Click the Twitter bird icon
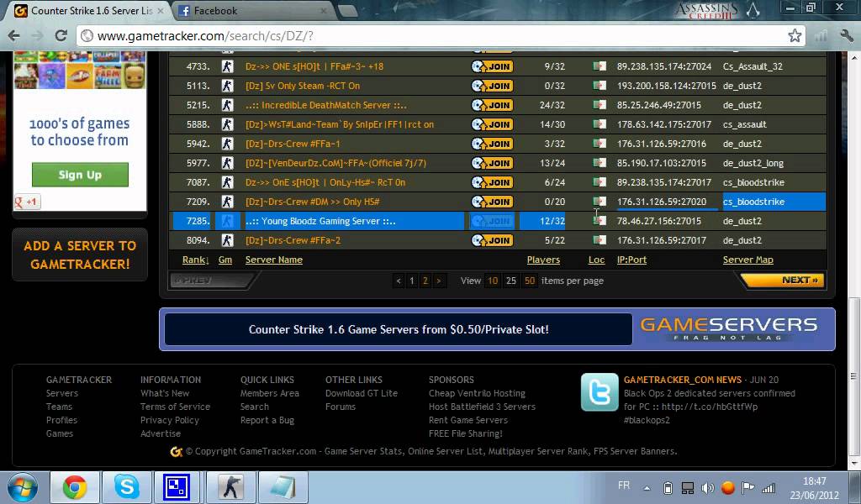861x504 pixels. click(600, 392)
